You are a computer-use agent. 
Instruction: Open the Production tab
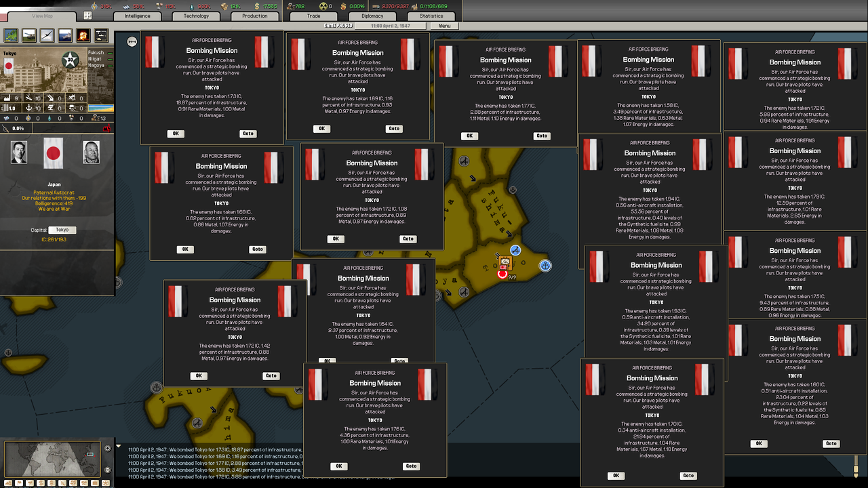click(x=255, y=16)
